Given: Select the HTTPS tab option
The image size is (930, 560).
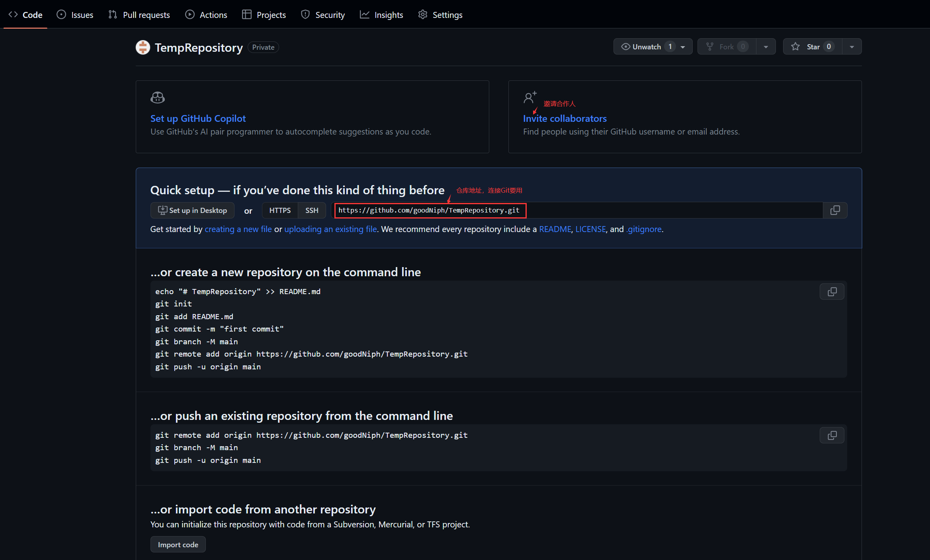Looking at the screenshot, I should (x=279, y=210).
